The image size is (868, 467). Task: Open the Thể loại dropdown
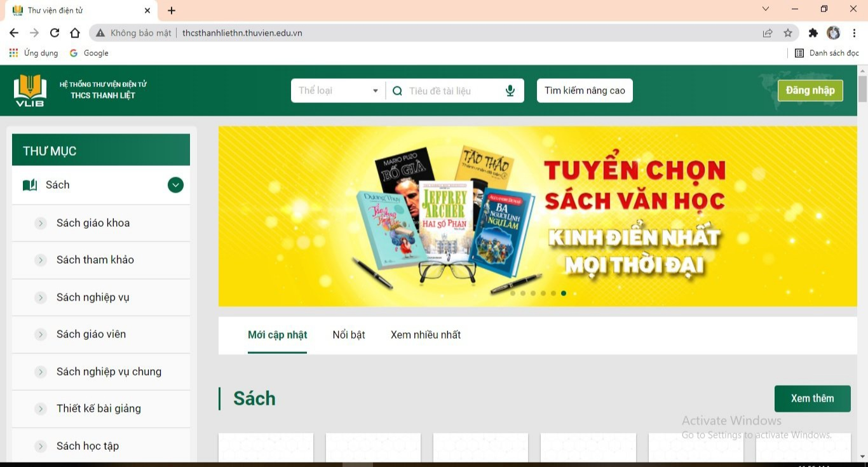pyautogui.click(x=338, y=91)
